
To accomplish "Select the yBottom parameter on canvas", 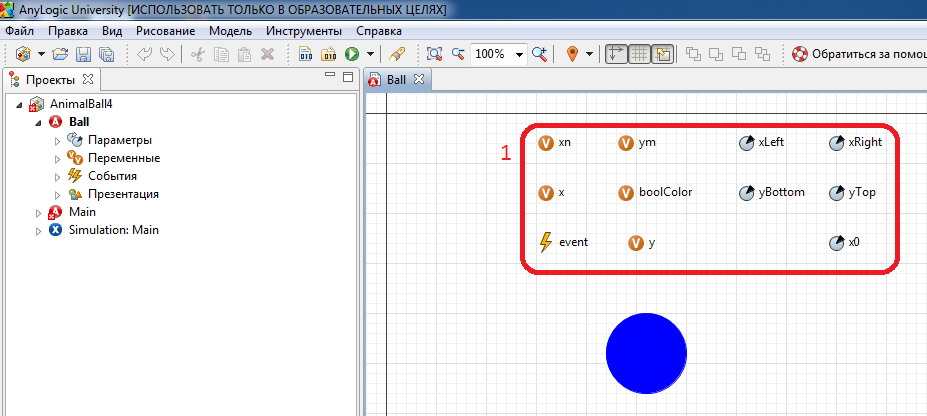I will point(772,193).
